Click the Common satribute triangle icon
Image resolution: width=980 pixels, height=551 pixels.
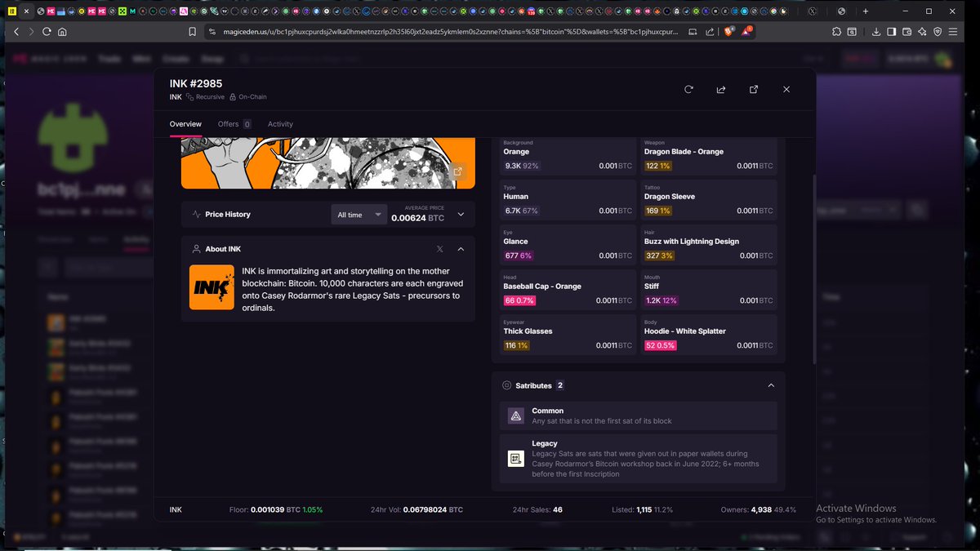(x=516, y=415)
